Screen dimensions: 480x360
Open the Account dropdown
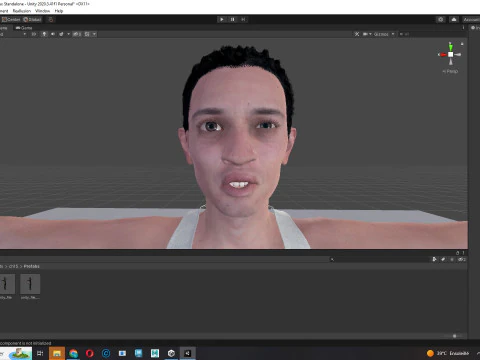471,19
